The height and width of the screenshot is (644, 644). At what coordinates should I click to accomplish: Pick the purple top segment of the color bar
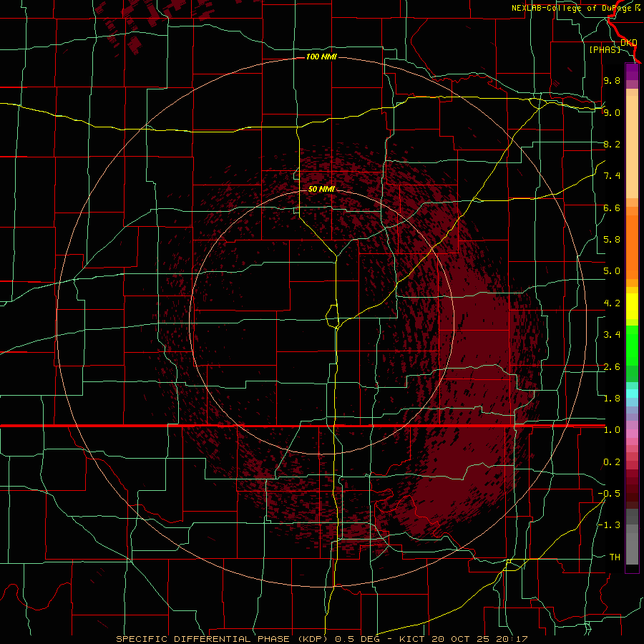tap(632, 72)
